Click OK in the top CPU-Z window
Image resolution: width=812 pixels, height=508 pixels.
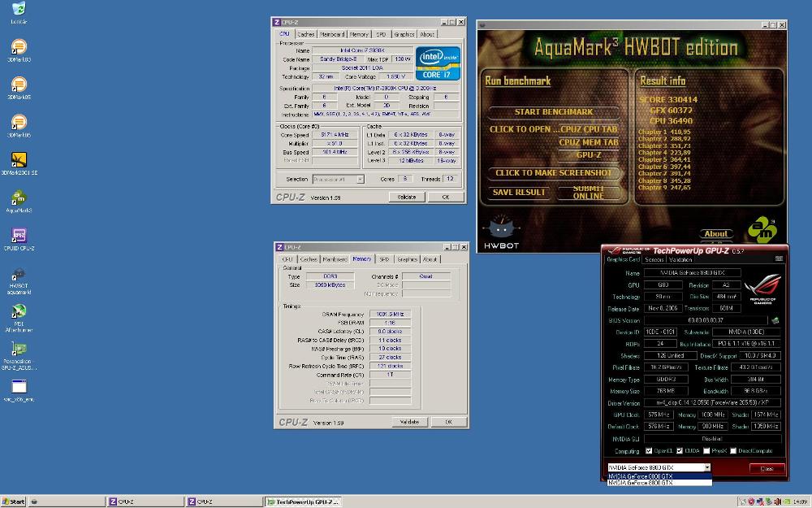tap(445, 197)
